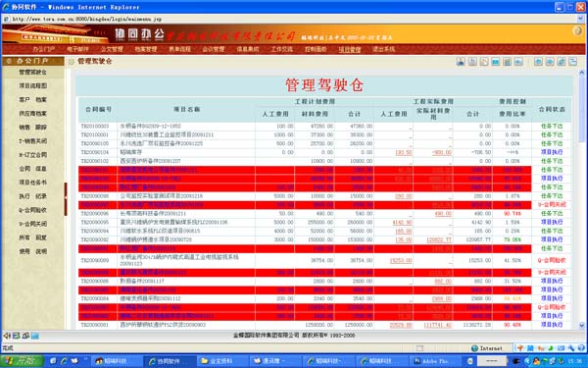
Task: Click the 1117741.40 material cost link
Action: [x=438, y=325]
